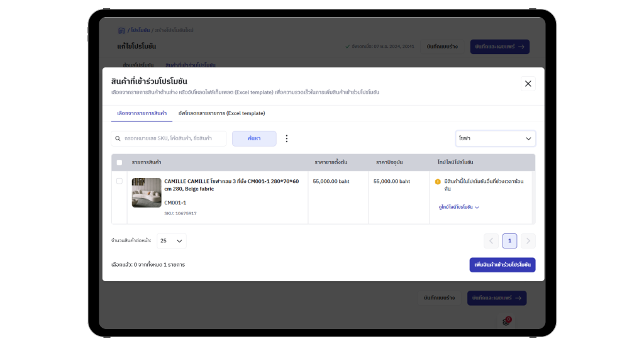Screen dimensions: 644x346
Task: Click the รายการสินค้า column header
Action: [x=146, y=162]
